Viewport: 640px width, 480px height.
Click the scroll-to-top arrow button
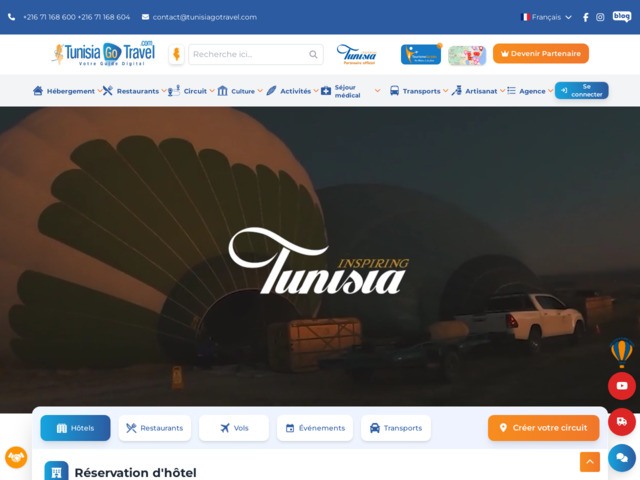[590, 462]
